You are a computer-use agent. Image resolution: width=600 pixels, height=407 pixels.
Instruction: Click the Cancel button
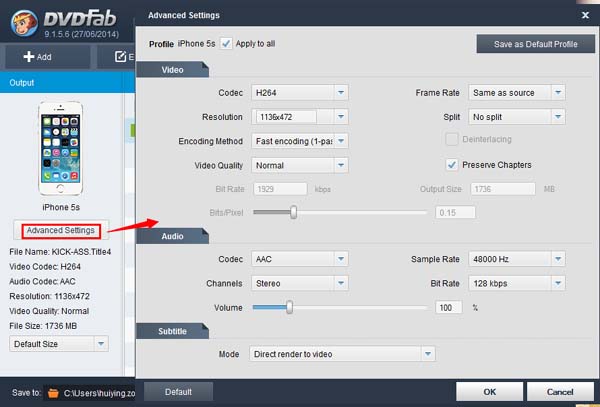pyautogui.click(x=560, y=392)
